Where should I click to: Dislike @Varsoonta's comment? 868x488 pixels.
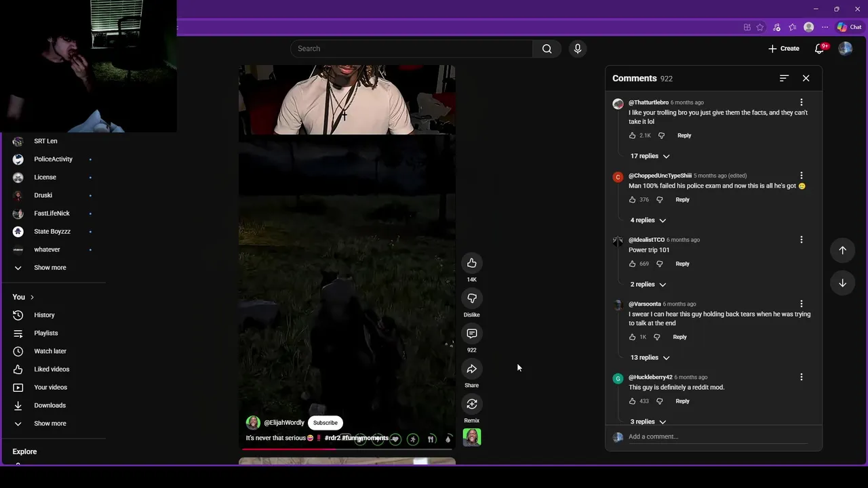coord(657,337)
